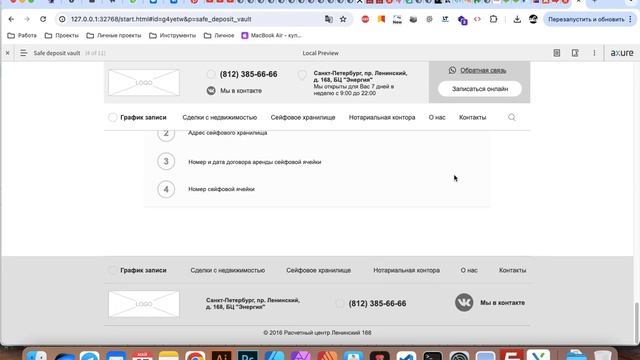Open the 'MacBook Air - куп...' bookmark

271,36
